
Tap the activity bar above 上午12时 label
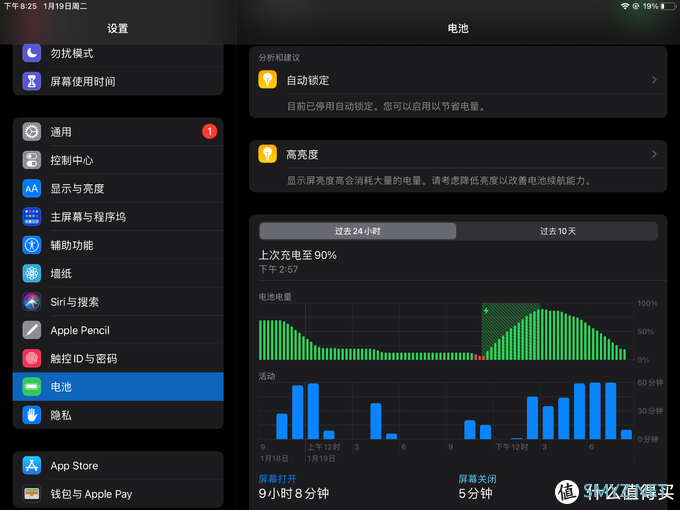click(x=313, y=411)
